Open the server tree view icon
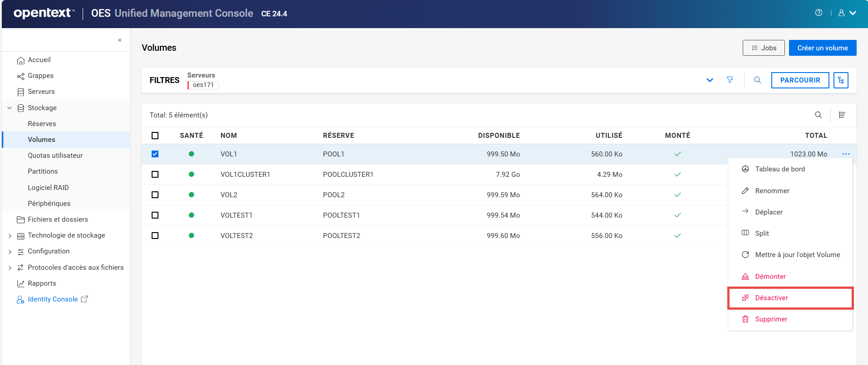 coord(841,80)
